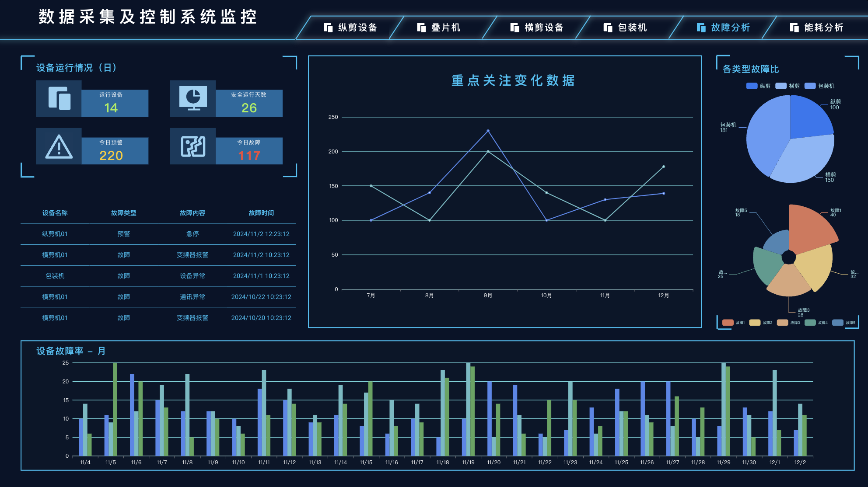Click the icon beside 包装机 tab

coord(608,28)
